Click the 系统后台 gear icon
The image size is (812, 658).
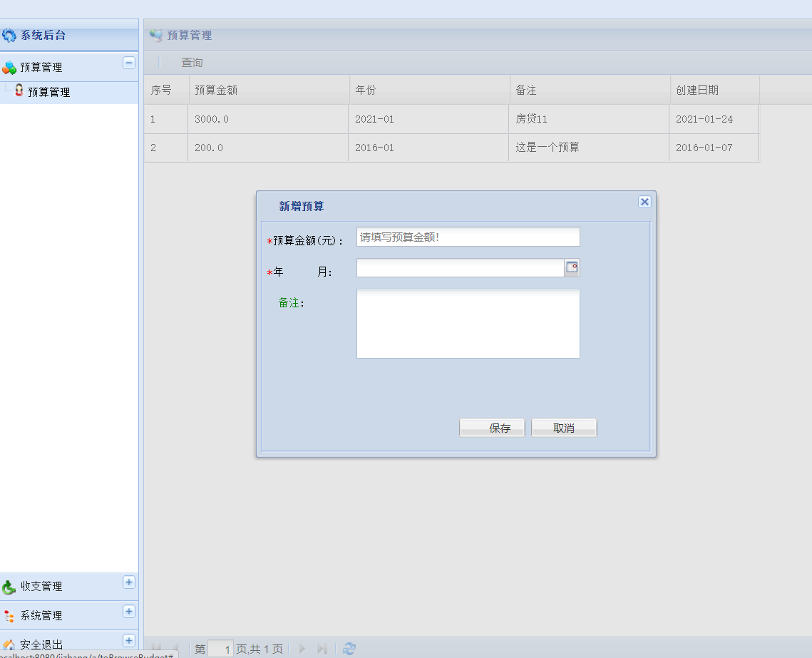coord(9,35)
